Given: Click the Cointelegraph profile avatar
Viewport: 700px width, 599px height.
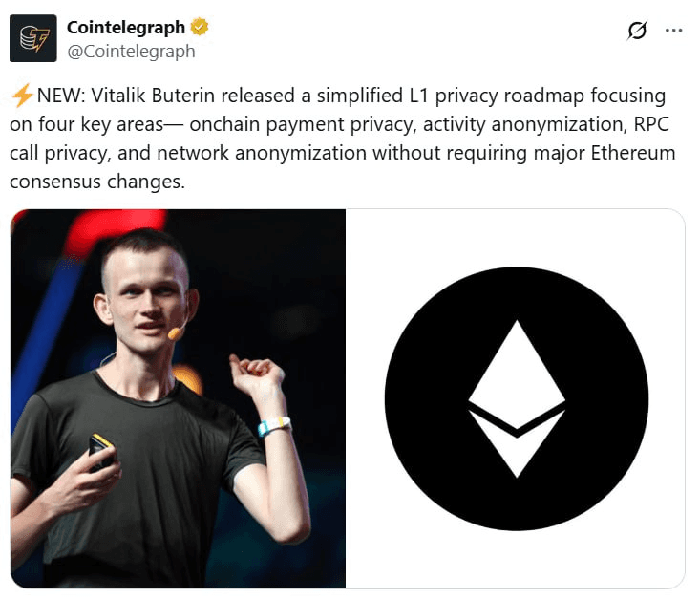Looking at the screenshot, I should tap(34, 38).
